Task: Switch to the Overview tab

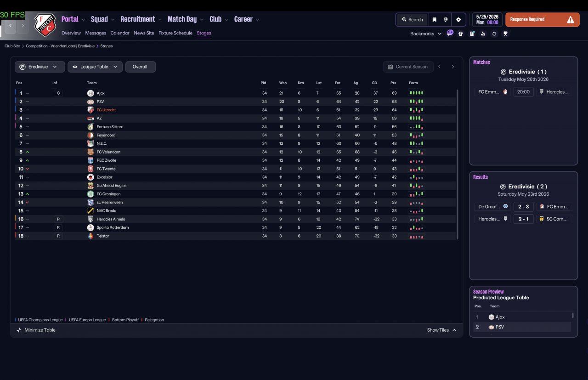Action: pos(71,33)
